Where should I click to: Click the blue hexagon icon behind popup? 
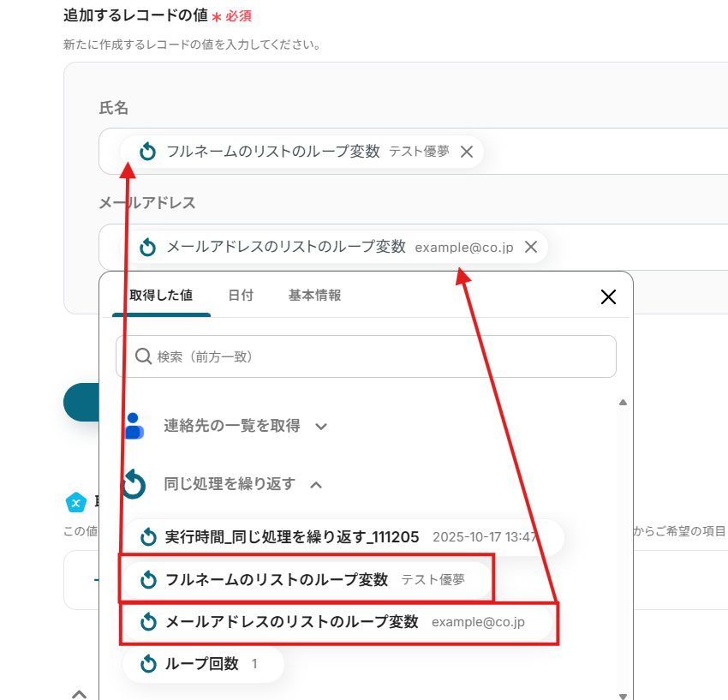(x=76, y=502)
